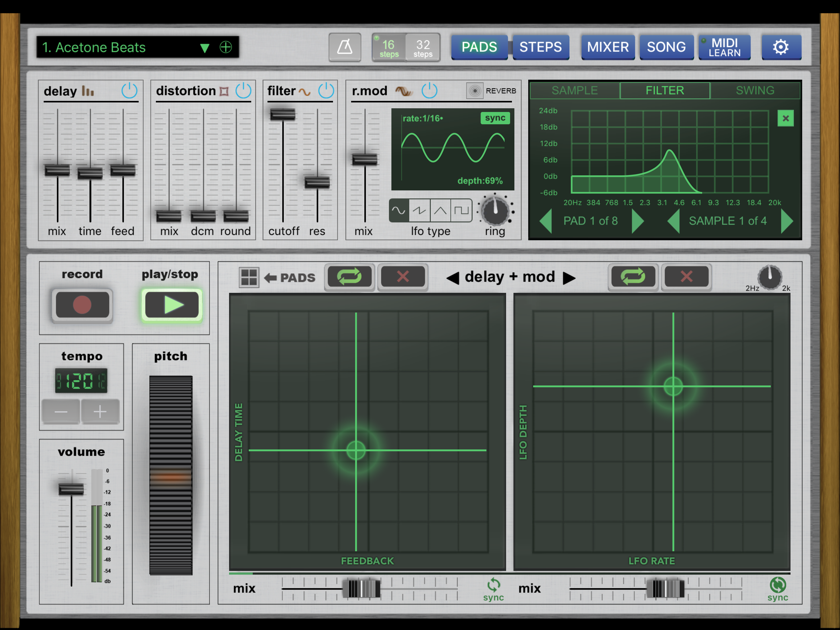Toggle the delay effect power button
This screenshot has width=840, height=630.
coord(129,90)
